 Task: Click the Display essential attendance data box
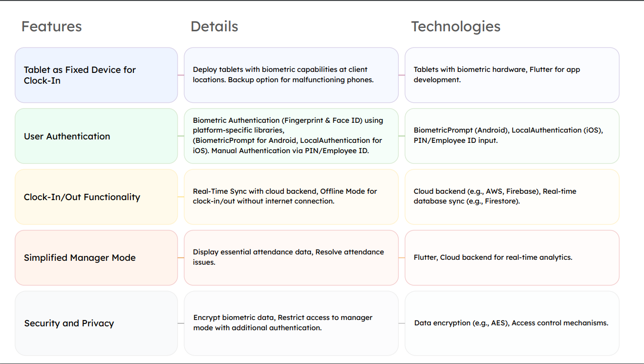291,257
